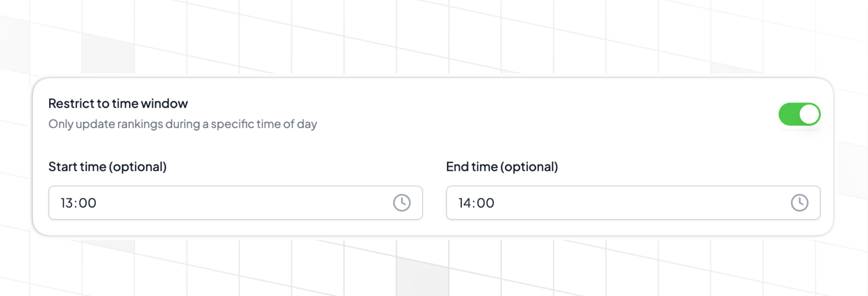
Task: Select the 00 minutes value in Start time
Action: [x=88, y=203]
